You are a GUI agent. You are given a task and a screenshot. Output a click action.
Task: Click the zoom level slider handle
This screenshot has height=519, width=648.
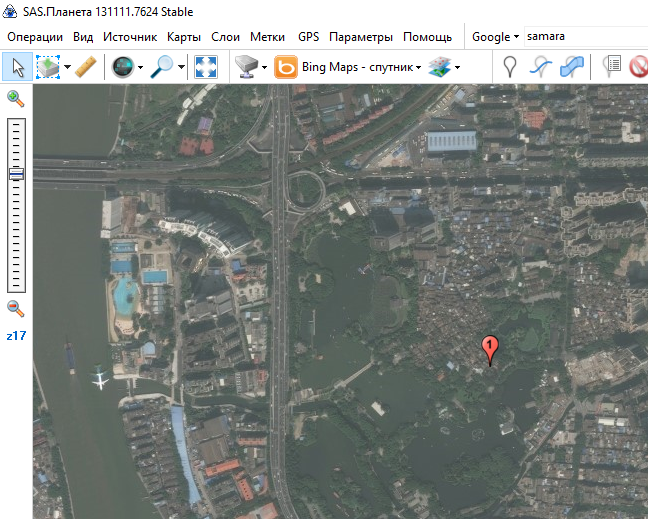coord(16,174)
